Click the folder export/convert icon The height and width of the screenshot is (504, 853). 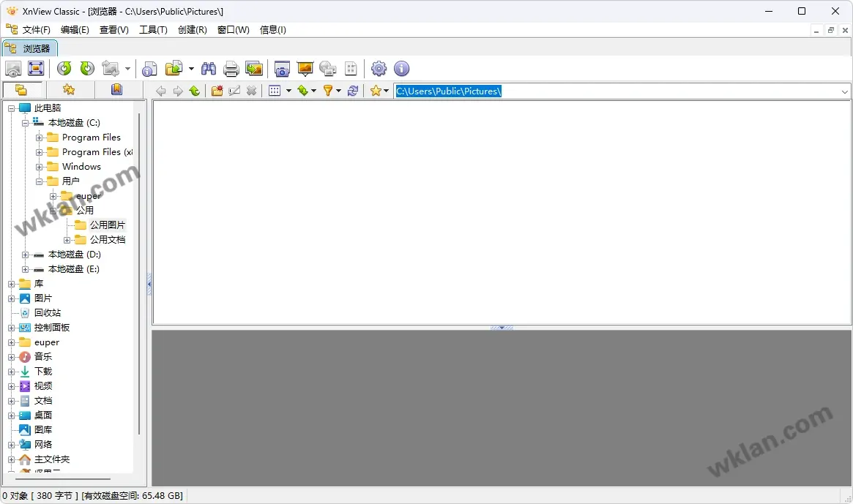click(174, 69)
